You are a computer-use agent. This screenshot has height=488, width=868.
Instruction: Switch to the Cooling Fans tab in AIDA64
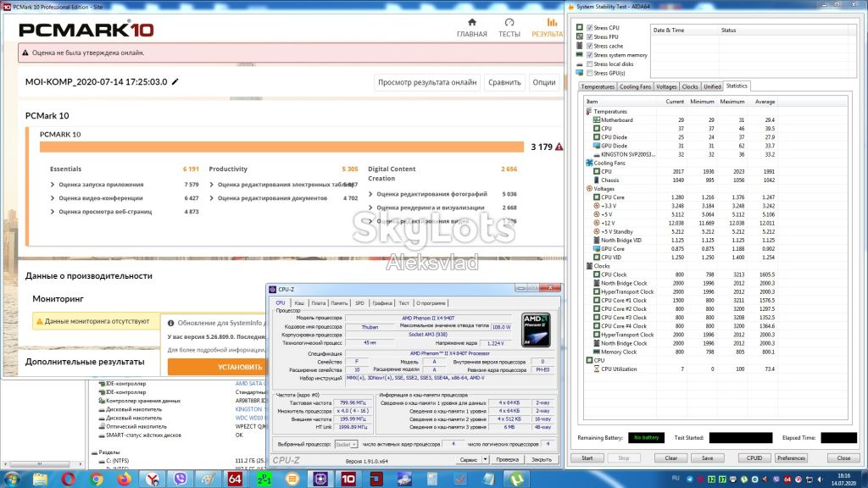[635, 86]
